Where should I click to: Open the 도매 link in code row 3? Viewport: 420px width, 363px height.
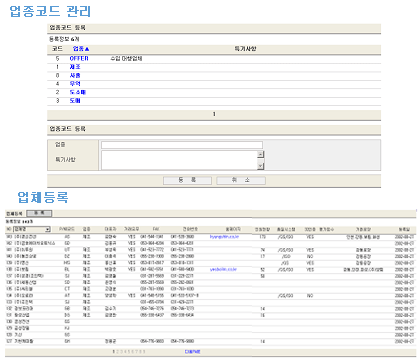(75, 100)
